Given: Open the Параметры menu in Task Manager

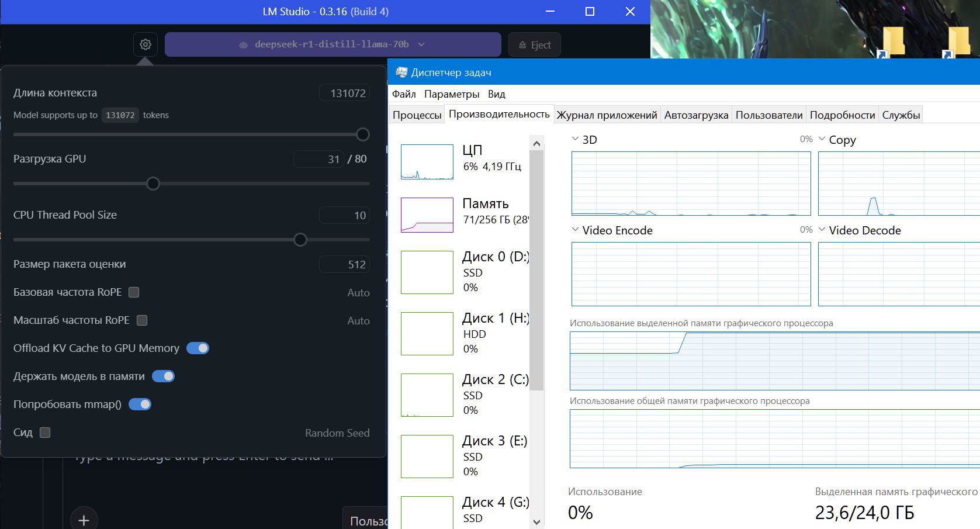Looking at the screenshot, I should pyautogui.click(x=452, y=94).
